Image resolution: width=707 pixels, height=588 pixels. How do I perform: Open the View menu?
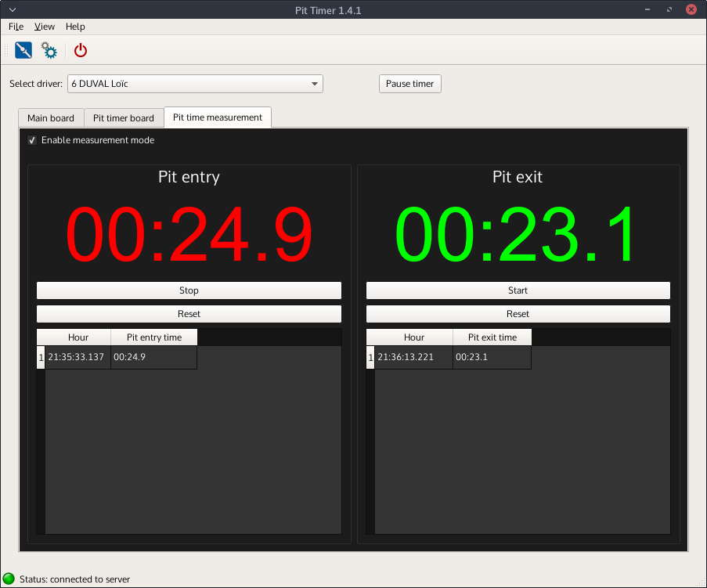point(45,27)
